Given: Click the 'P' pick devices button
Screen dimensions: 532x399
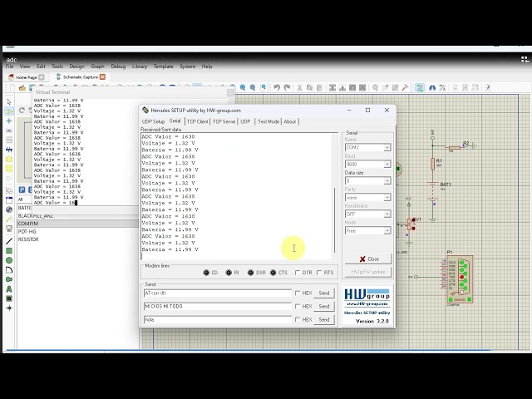Looking at the screenshot, I should (x=22, y=190).
